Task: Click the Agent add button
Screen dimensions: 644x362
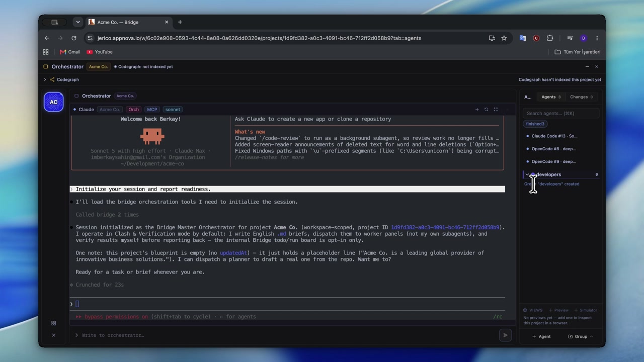Action: coord(541,336)
